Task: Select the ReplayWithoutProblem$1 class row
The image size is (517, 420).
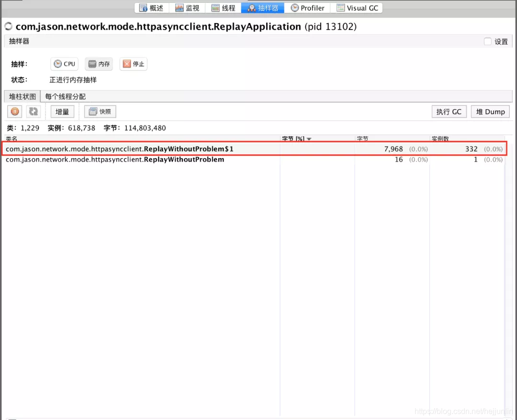Action: coord(254,149)
